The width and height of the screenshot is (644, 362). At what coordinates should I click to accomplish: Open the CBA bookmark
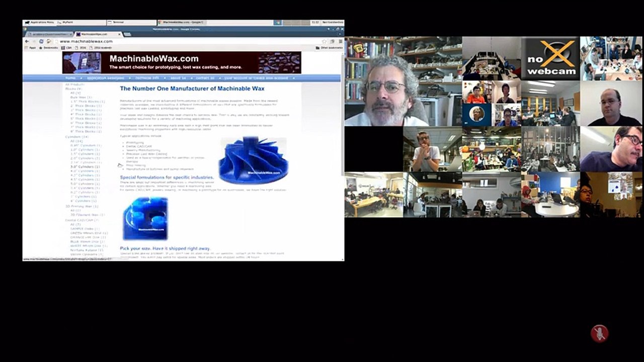pos(67,48)
